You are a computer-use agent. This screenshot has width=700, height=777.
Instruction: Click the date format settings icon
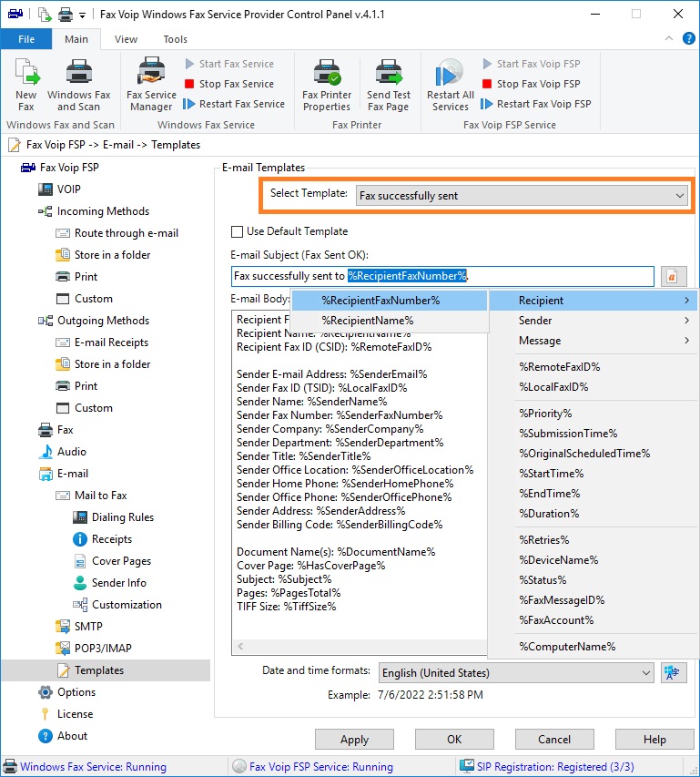[x=674, y=672]
